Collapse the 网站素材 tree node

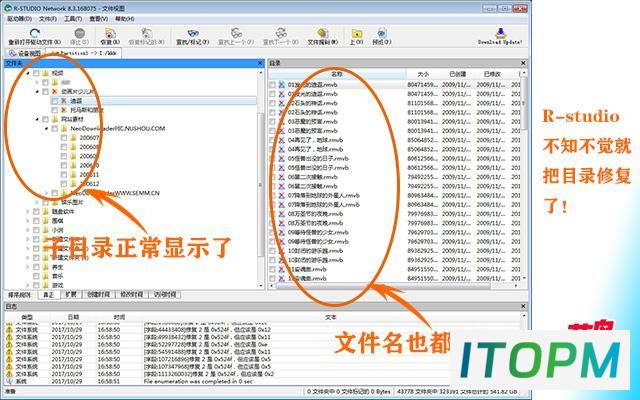pyautogui.click(x=37, y=119)
